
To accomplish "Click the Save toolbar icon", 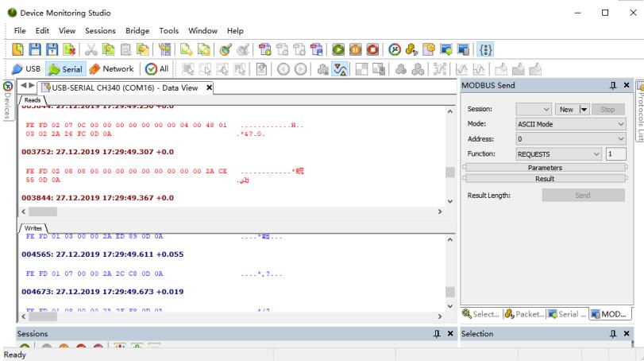I will [35, 49].
